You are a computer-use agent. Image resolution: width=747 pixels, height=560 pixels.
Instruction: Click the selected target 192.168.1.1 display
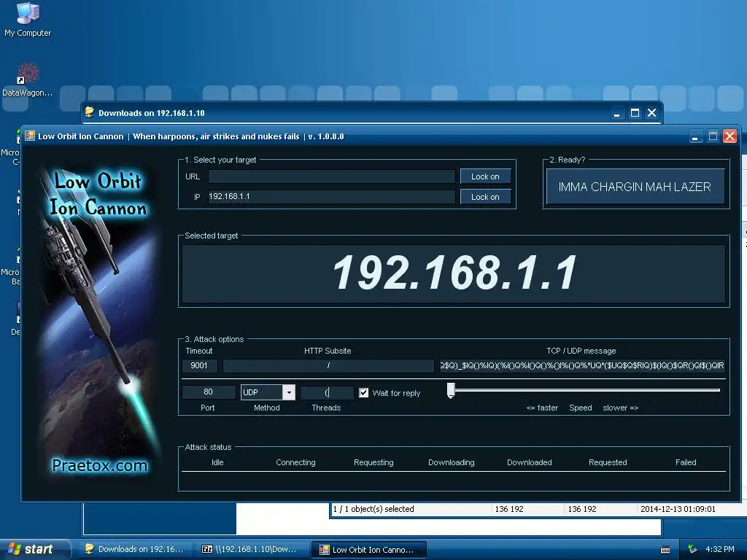tap(454, 273)
